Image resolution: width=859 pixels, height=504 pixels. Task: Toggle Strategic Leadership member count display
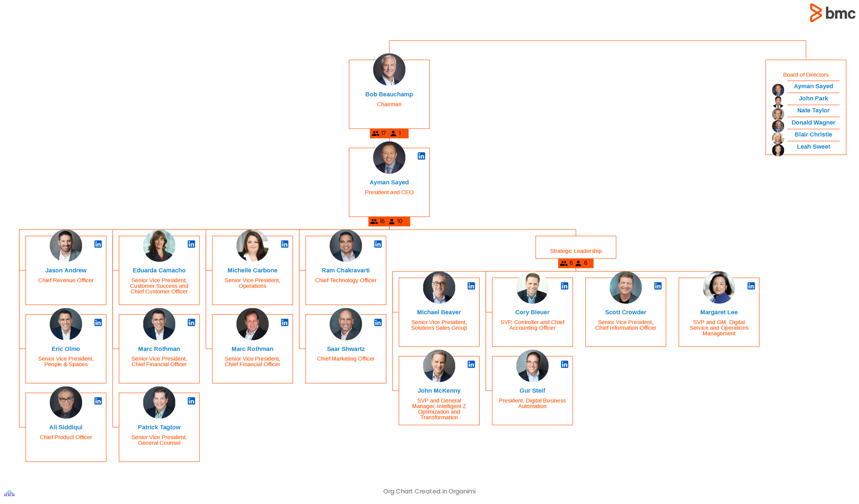573,263
